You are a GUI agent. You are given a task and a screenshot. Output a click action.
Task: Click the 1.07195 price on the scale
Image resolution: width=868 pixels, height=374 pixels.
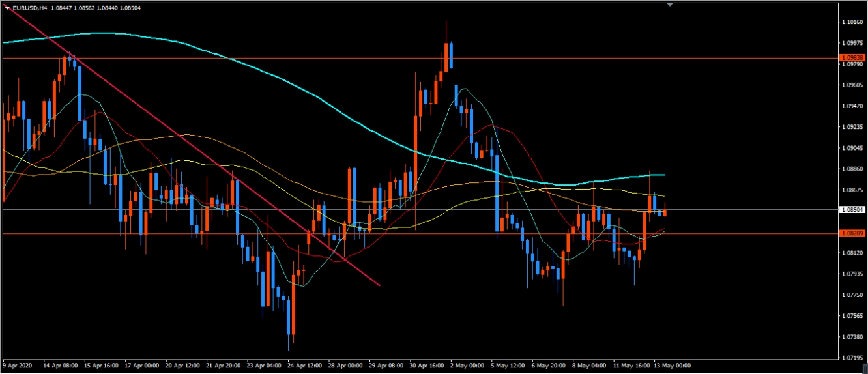[851, 358]
